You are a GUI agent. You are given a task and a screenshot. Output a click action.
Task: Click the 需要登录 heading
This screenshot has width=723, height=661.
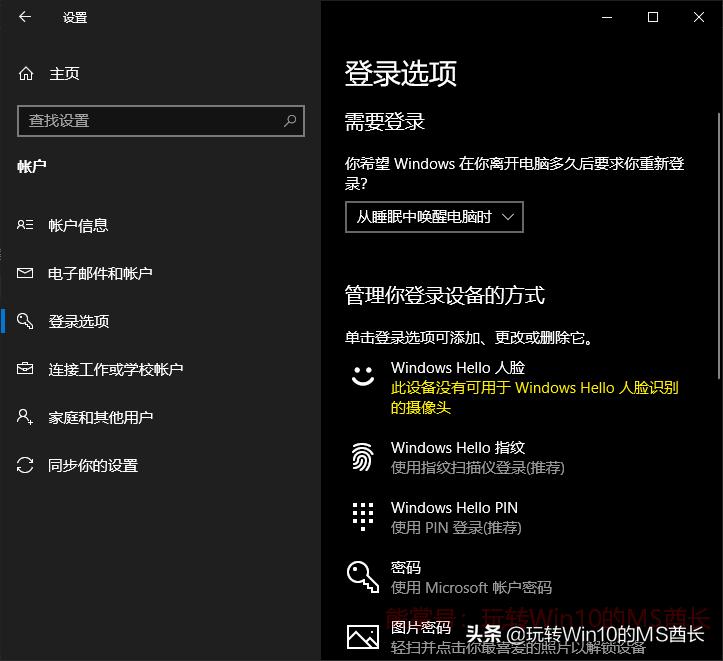coord(385,122)
